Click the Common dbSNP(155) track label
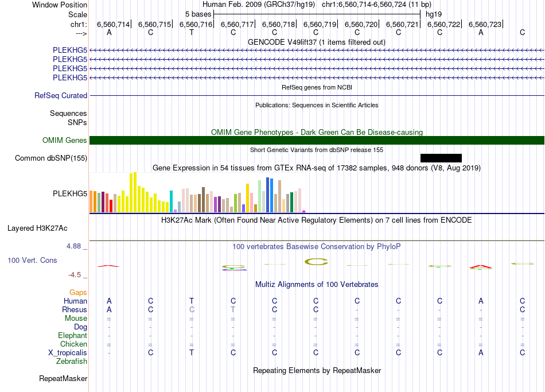Screen dimensions: 545x392 (50, 158)
